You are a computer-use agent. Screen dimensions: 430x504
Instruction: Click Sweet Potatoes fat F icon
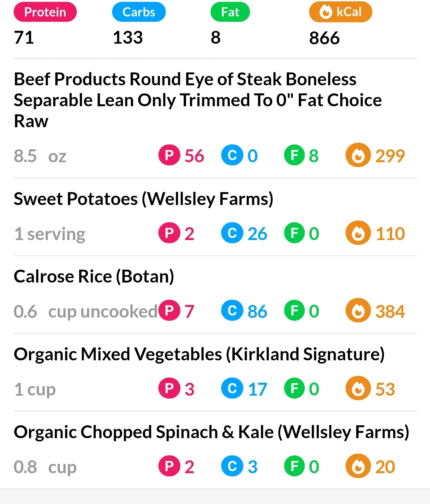pyautogui.click(x=295, y=233)
